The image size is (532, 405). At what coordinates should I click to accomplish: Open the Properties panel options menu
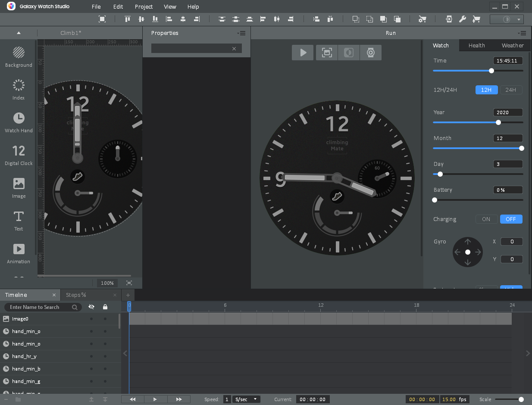coord(241,33)
